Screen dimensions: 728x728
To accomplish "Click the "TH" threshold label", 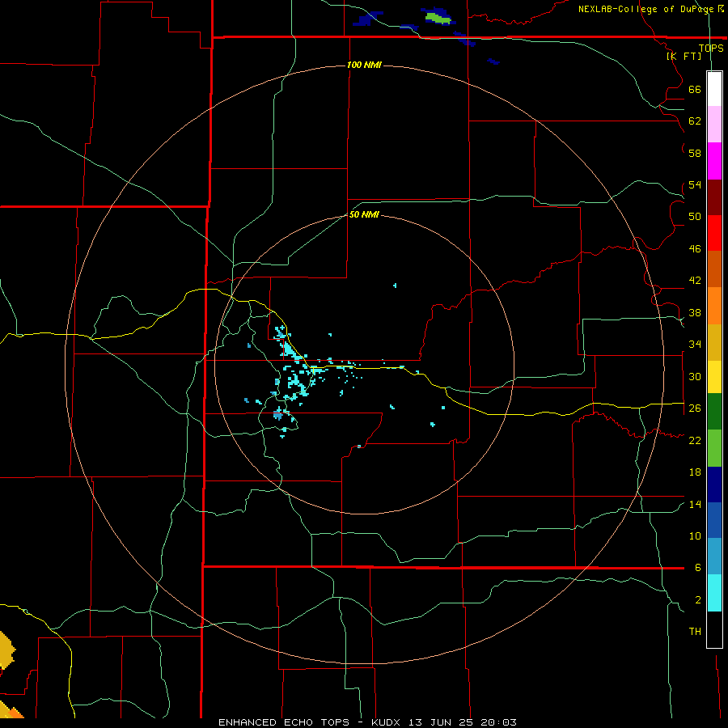I will point(695,632).
